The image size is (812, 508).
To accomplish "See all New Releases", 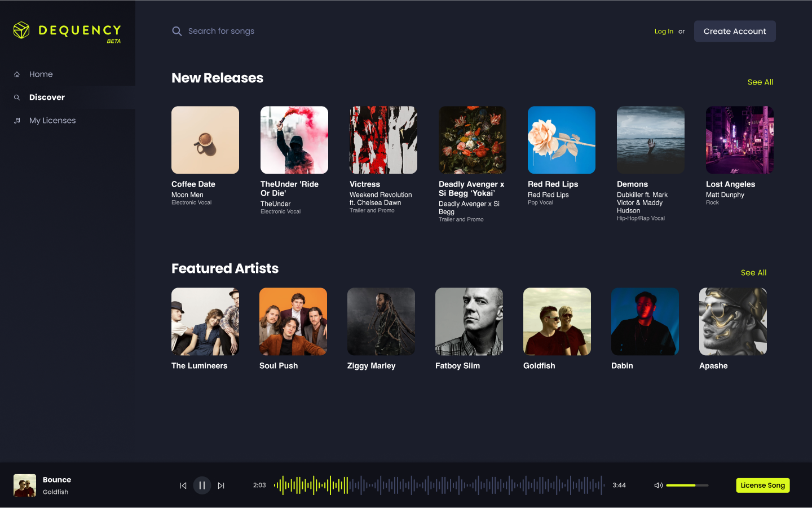I will coord(760,82).
